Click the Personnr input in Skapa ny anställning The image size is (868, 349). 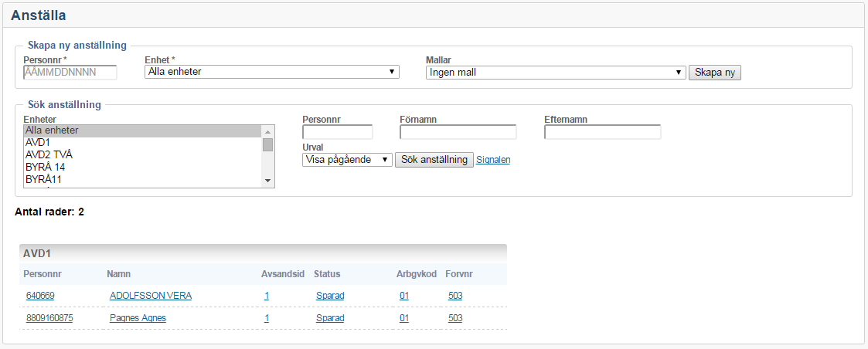(70, 73)
